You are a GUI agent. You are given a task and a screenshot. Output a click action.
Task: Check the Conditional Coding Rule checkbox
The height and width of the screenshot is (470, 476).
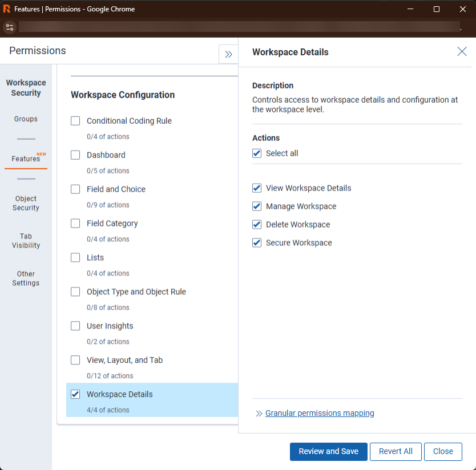pos(75,121)
